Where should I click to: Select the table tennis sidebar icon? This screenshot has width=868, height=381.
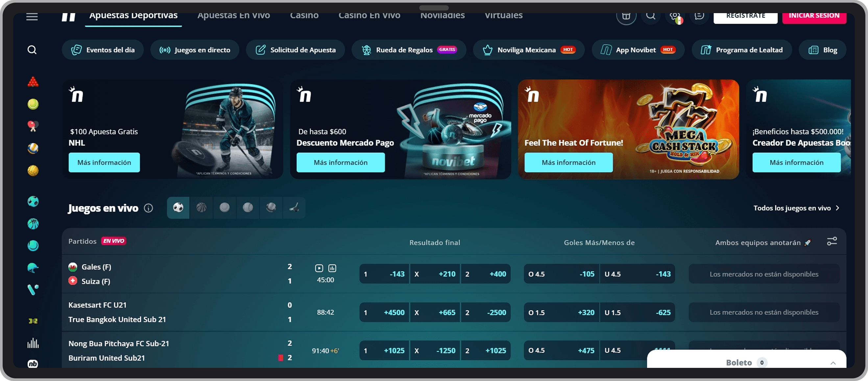pos(33,126)
